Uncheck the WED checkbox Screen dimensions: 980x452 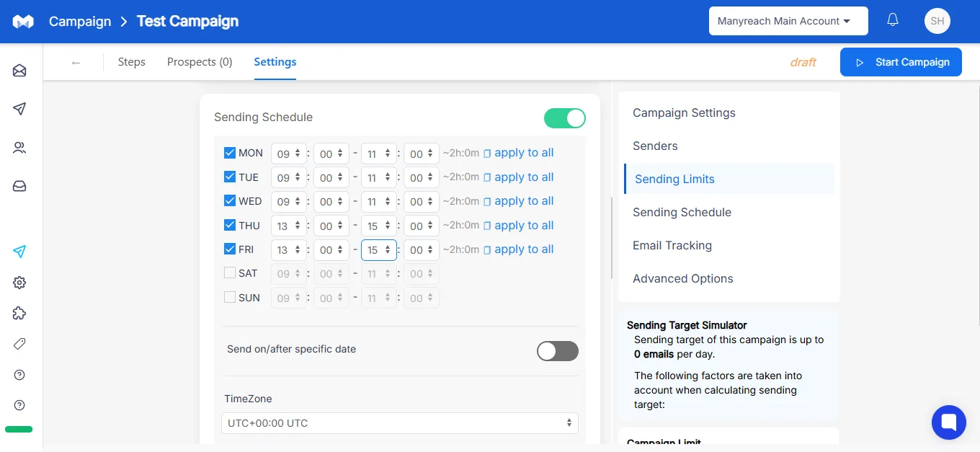click(x=230, y=200)
